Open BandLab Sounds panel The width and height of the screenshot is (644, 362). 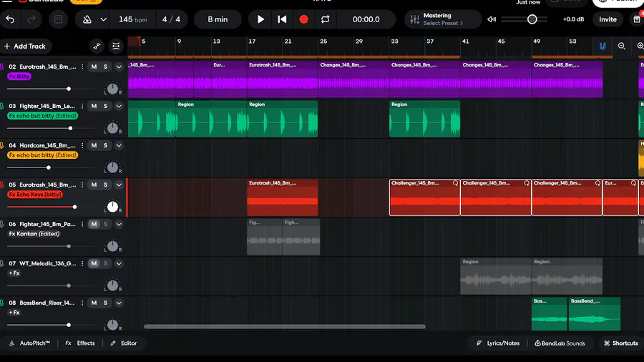pyautogui.click(x=560, y=343)
